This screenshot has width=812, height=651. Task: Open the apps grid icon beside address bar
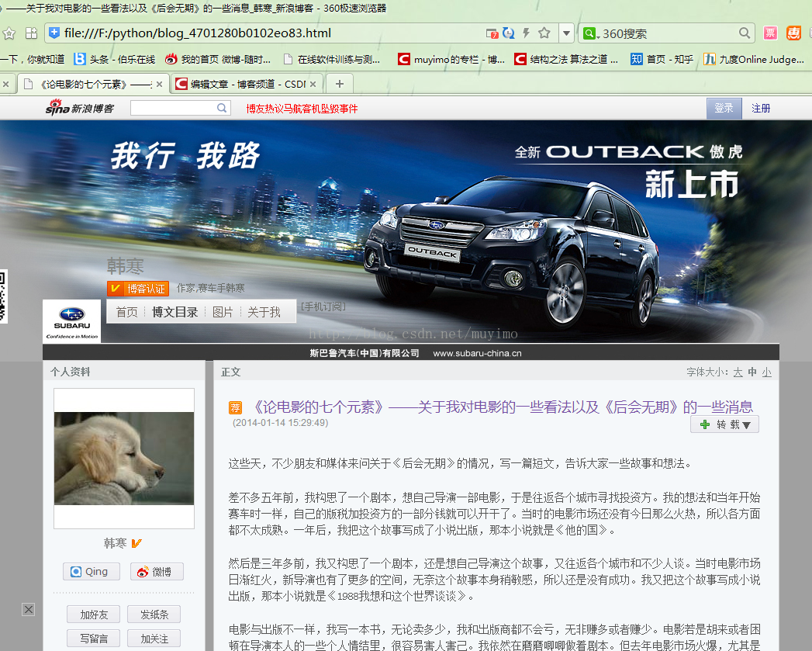[32, 33]
